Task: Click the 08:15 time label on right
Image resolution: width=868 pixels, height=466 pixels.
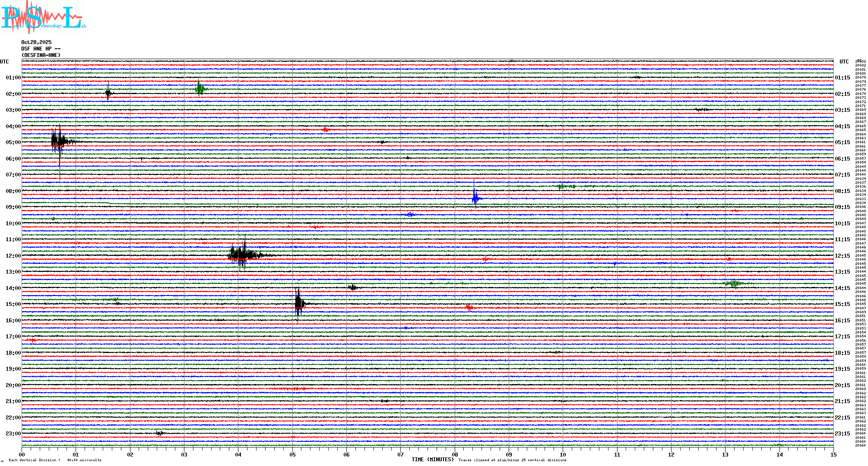Action: (x=842, y=191)
